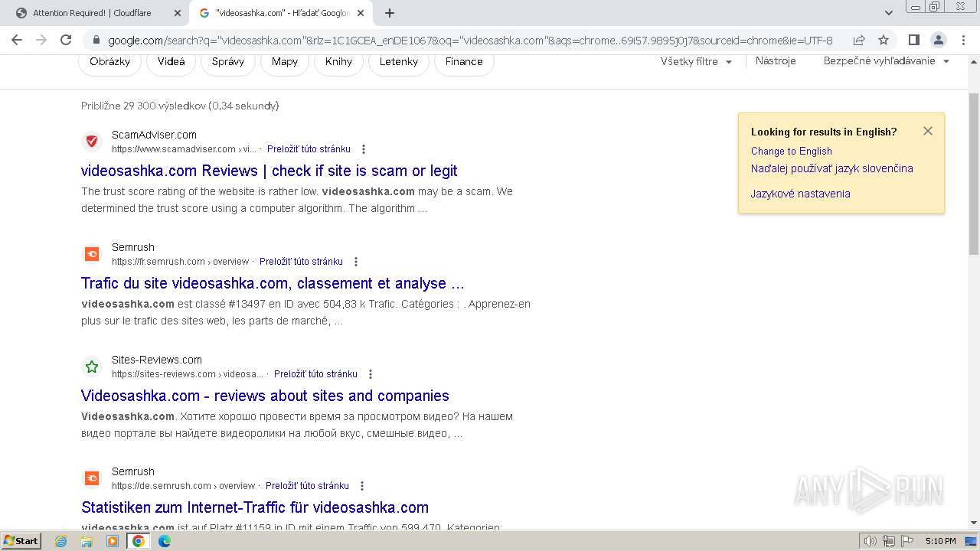980x551 pixels.
Task: Open Nástroje search tools
Action: [x=776, y=61]
